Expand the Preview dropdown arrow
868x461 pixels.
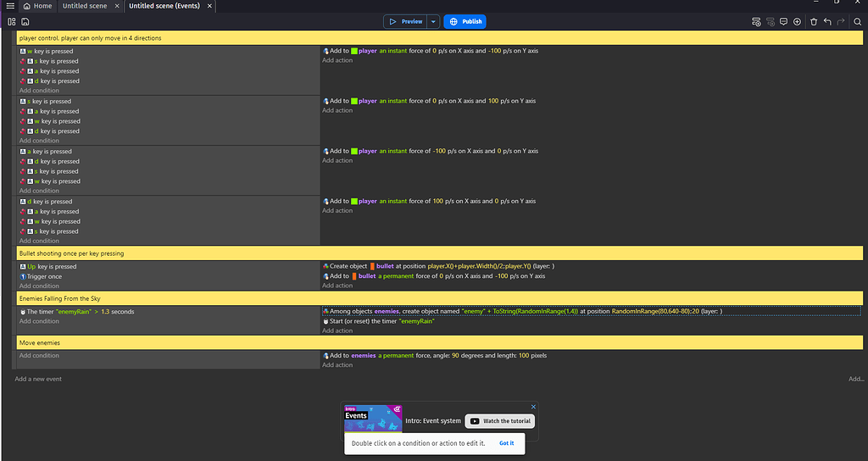(x=433, y=21)
